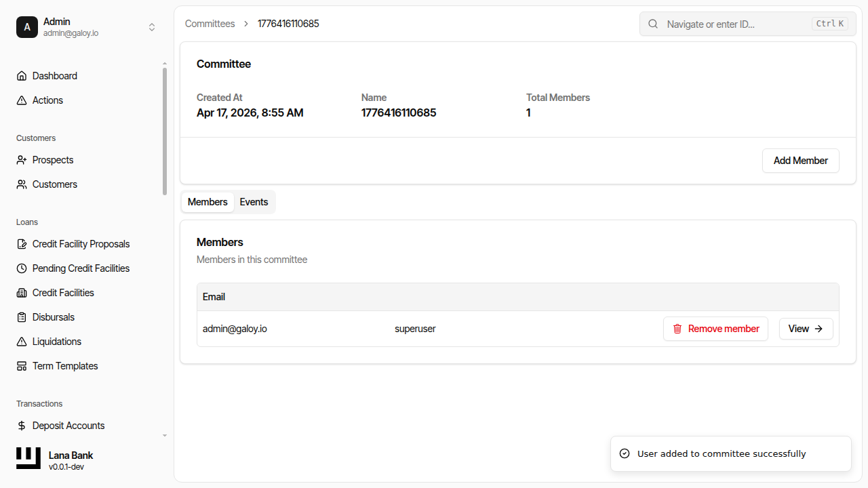Click the red trash icon beside Remove member

[677, 328]
